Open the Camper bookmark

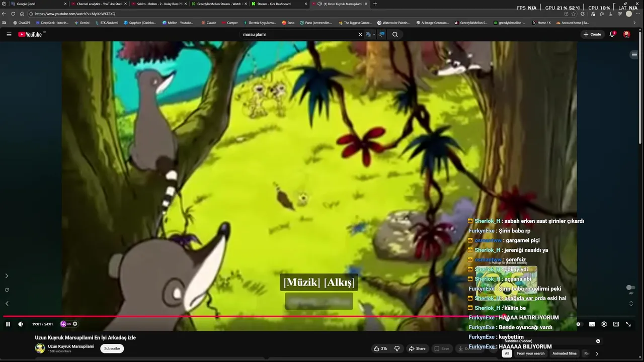pyautogui.click(x=229, y=23)
